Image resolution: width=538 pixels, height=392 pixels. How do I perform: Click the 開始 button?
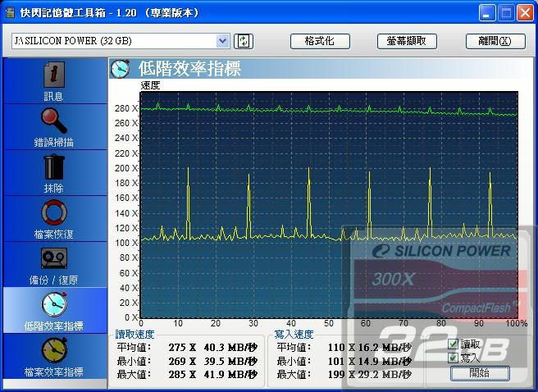[480, 373]
